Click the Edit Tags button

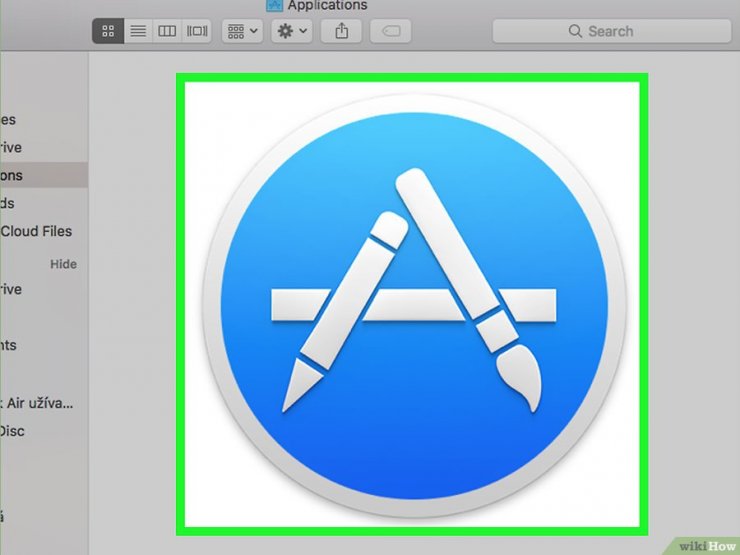pos(391,31)
